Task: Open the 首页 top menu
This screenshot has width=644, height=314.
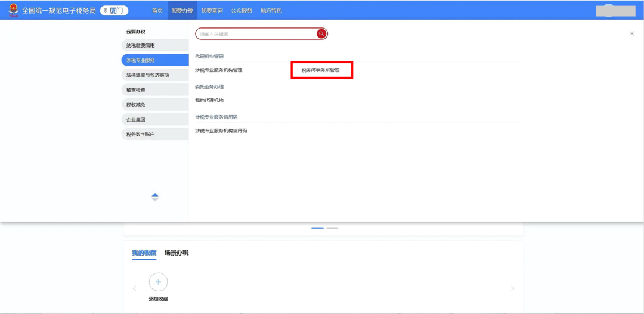Action: click(157, 11)
